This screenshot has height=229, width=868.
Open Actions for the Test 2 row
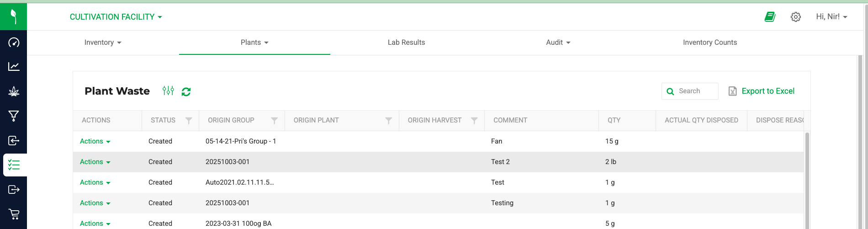(95, 162)
